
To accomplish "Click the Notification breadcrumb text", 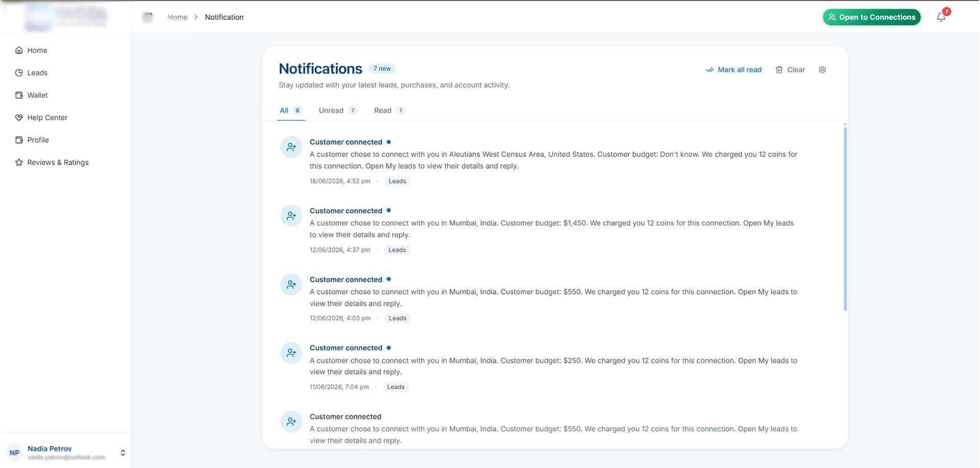I will pyautogui.click(x=224, y=17).
